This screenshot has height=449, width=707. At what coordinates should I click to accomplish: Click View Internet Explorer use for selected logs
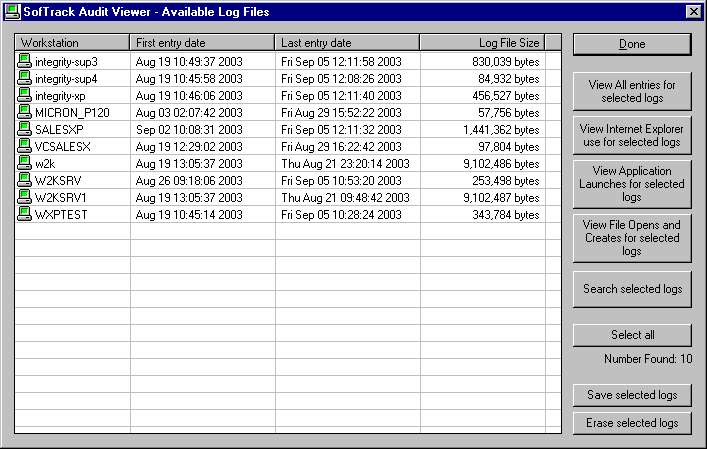(x=632, y=135)
